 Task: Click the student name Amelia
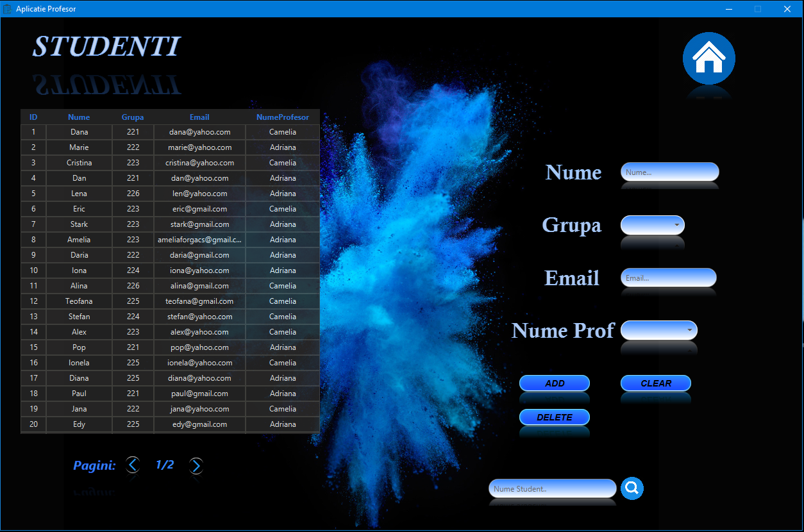tap(79, 240)
